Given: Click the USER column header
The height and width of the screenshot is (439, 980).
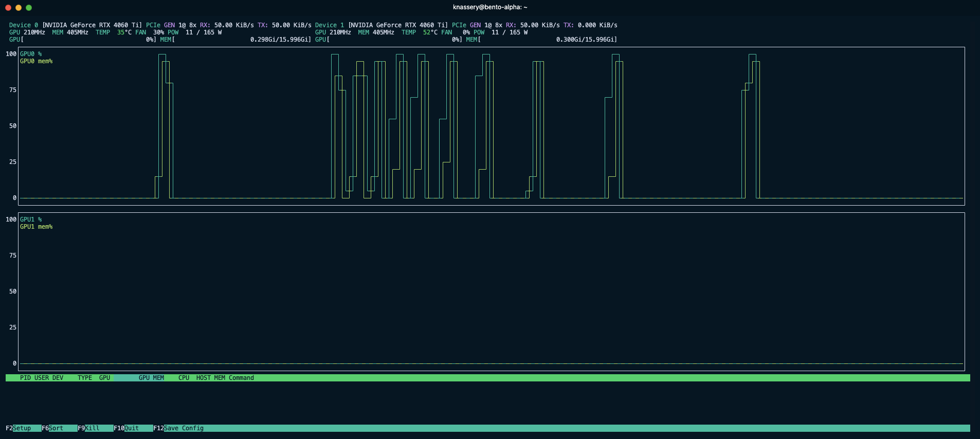Looking at the screenshot, I should [x=42, y=378].
